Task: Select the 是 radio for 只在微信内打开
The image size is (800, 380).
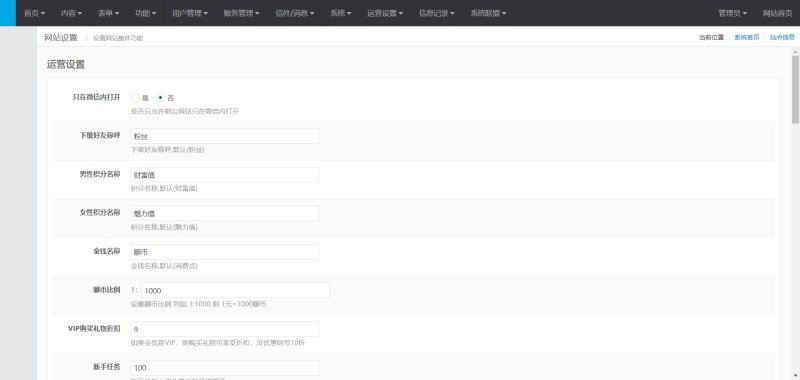Action: click(135, 97)
